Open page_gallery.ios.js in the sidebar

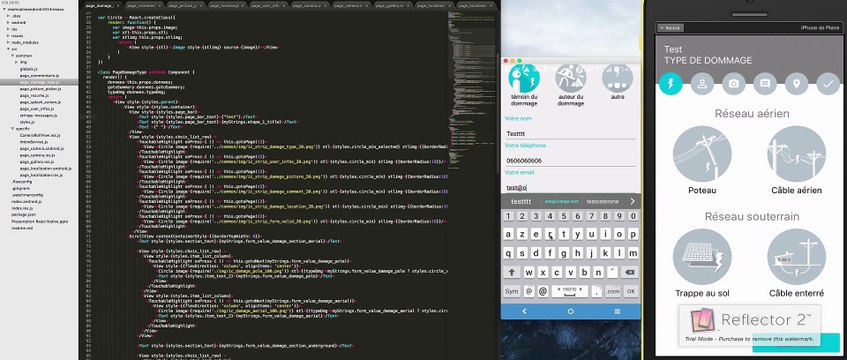point(37,162)
